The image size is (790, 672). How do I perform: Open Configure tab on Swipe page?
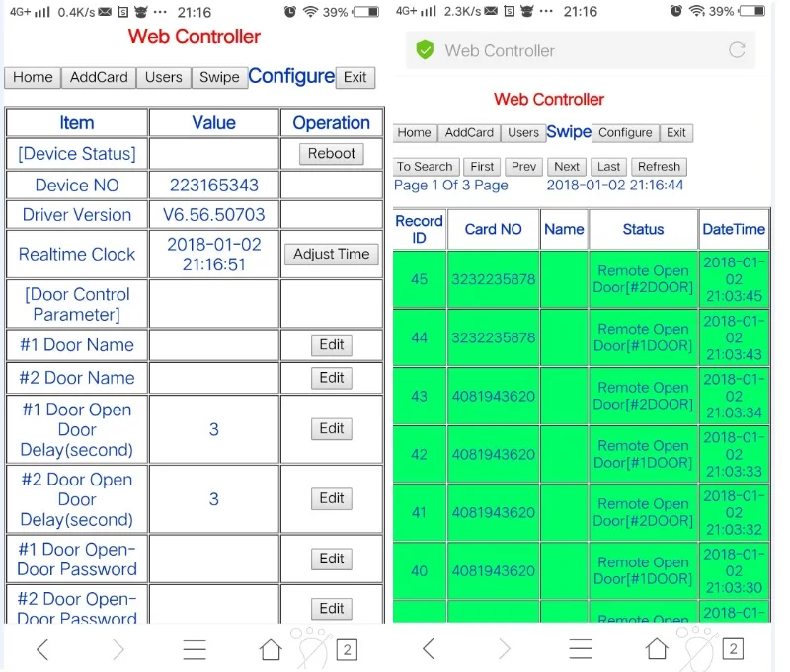click(625, 133)
